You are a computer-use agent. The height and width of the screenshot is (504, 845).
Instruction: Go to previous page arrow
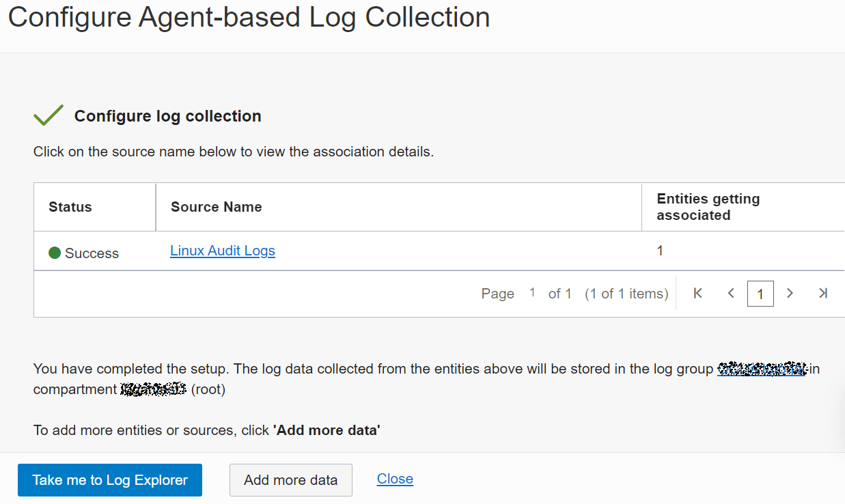pyautogui.click(x=731, y=294)
